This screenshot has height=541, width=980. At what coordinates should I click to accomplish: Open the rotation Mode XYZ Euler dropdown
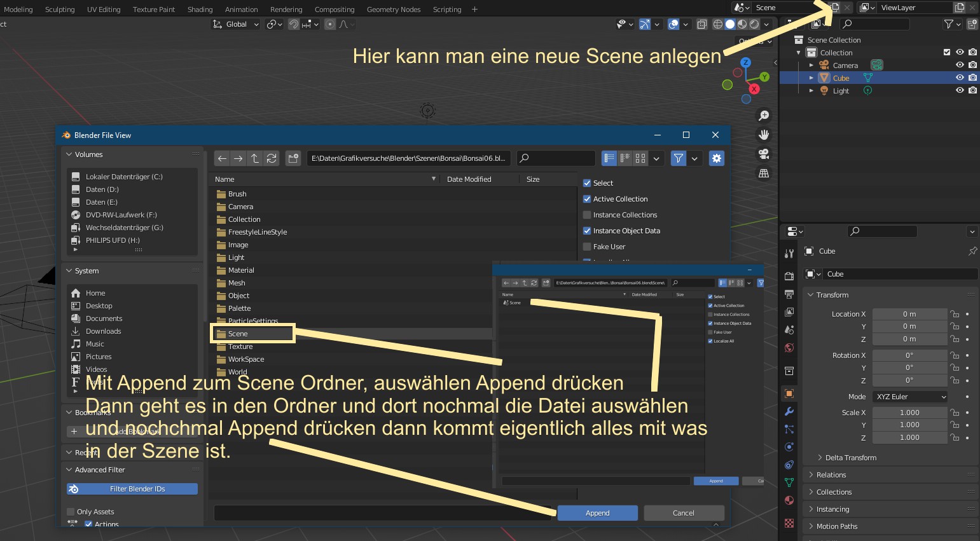pos(910,397)
